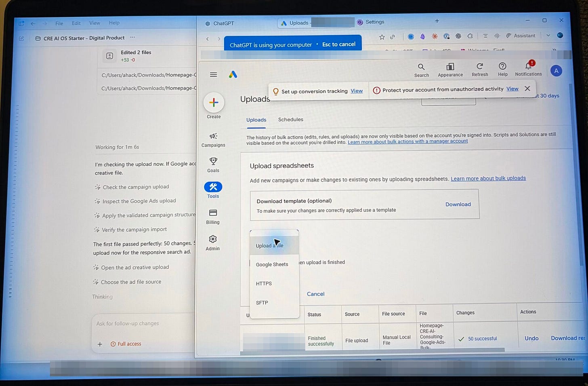Expand the browser toolbar chevron dropdown
This screenshot has height=386, width=588.
pyautogui.click(x=548, y=35)
